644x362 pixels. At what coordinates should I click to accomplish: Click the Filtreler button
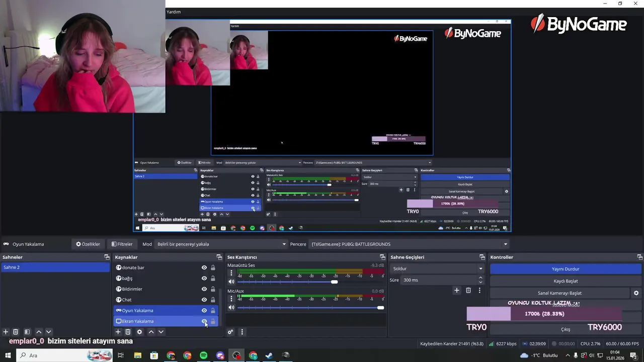coord(122,244)
